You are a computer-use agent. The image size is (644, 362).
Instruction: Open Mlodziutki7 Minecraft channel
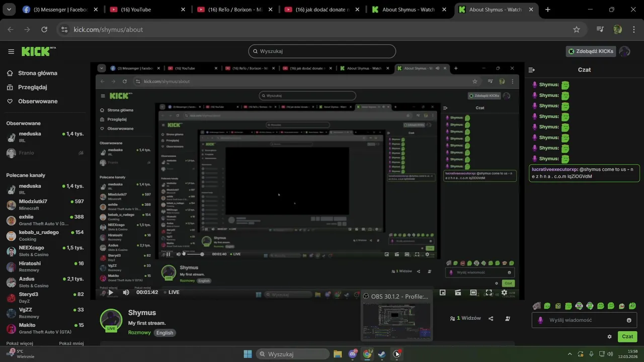pos(44,205)
